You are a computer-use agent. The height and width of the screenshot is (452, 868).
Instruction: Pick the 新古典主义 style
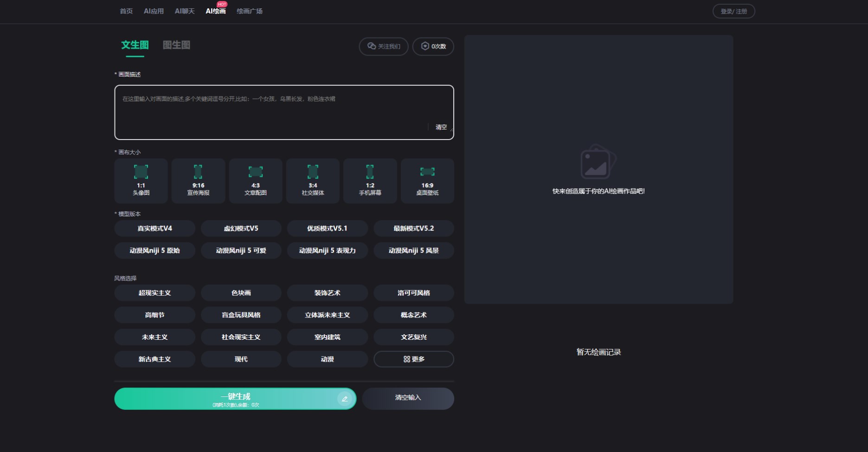pos(154,359)
